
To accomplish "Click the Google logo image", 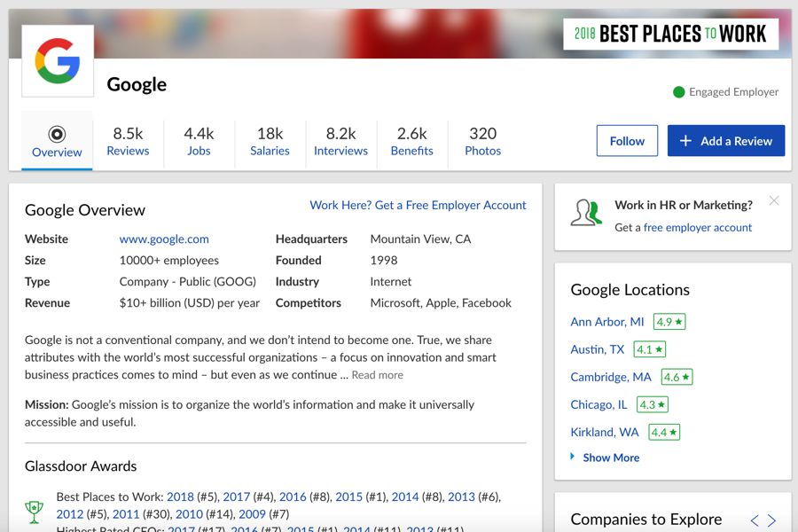I will tap(58, 60).
